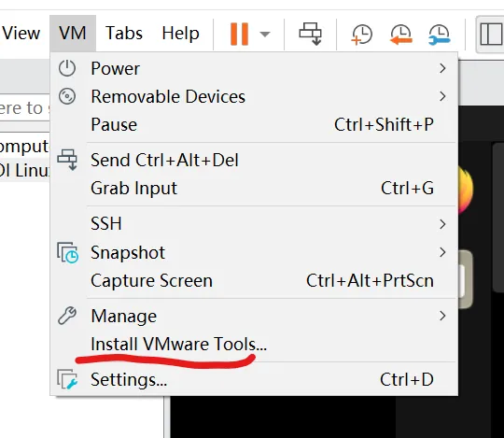Open snapshot manager via the wrench clock icon
This screenshot has height=438, width=504.
[439, 35]
